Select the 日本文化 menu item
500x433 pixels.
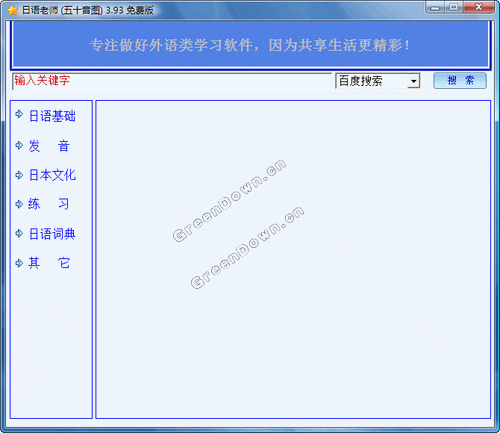pos(52,175)
